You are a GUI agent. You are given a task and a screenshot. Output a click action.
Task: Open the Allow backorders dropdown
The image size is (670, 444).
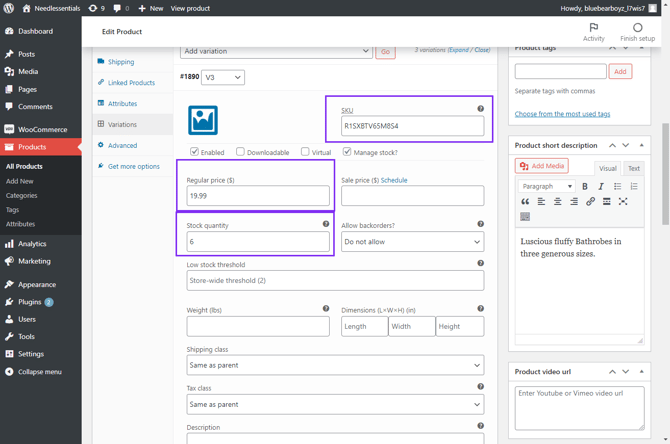point(412,242)
